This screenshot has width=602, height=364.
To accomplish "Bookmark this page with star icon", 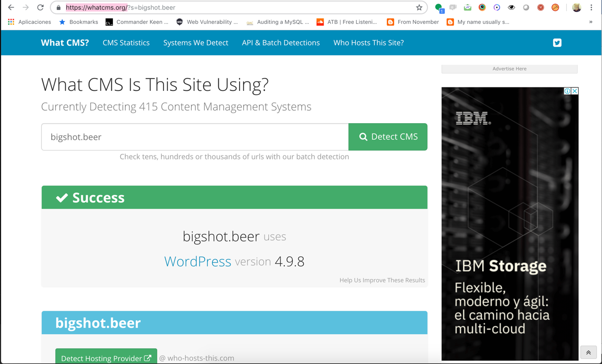I will 419,7.
